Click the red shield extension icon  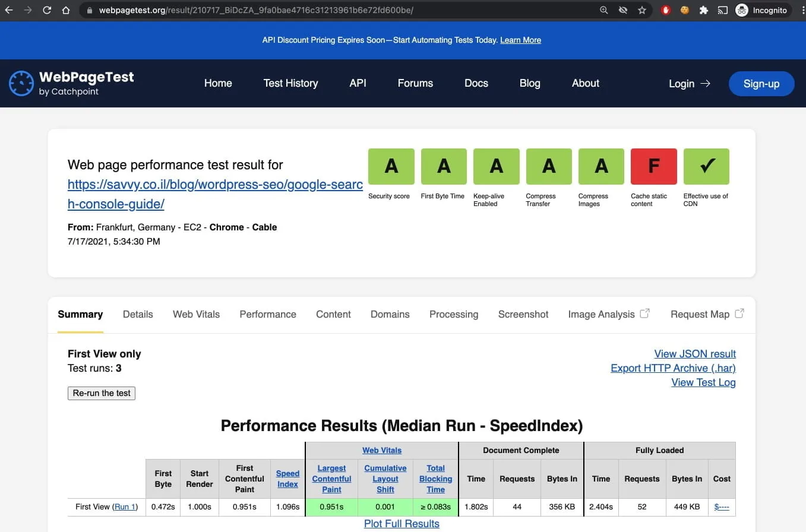tap(666, 10)
